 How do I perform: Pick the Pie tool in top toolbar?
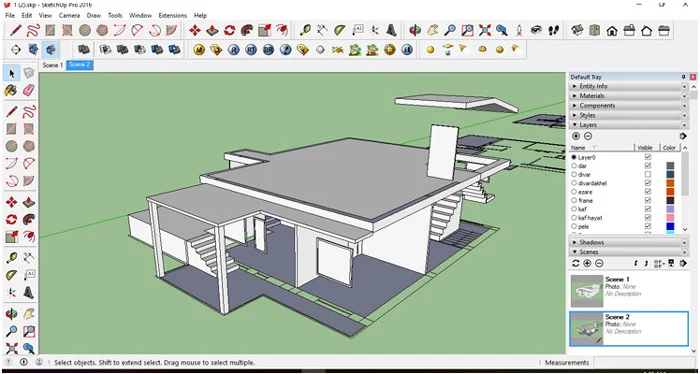coord(171,30)
